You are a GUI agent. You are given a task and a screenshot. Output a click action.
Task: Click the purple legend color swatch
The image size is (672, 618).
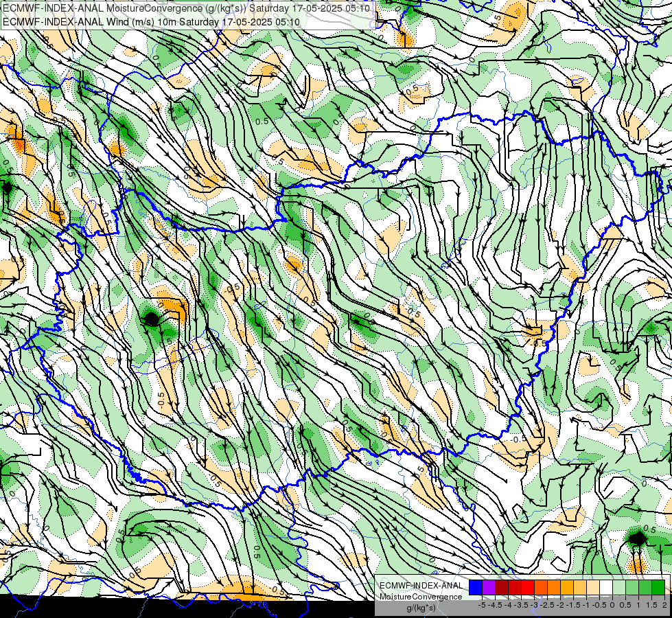(x=489, y=587)
